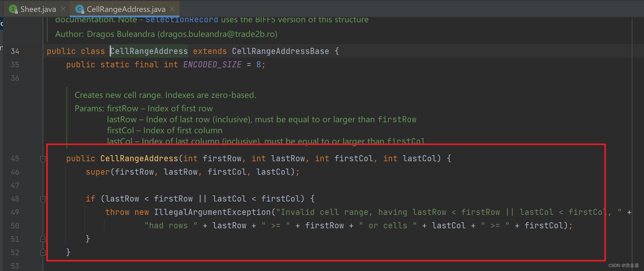
Task: Click the CellRangeAddress class name on line 34
Action: click(149, 51)
